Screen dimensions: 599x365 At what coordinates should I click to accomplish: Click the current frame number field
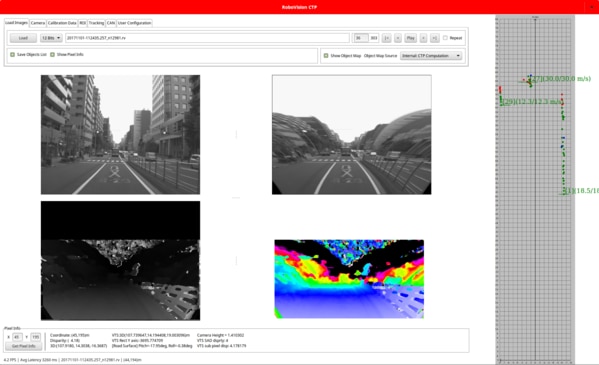point(361,38)
